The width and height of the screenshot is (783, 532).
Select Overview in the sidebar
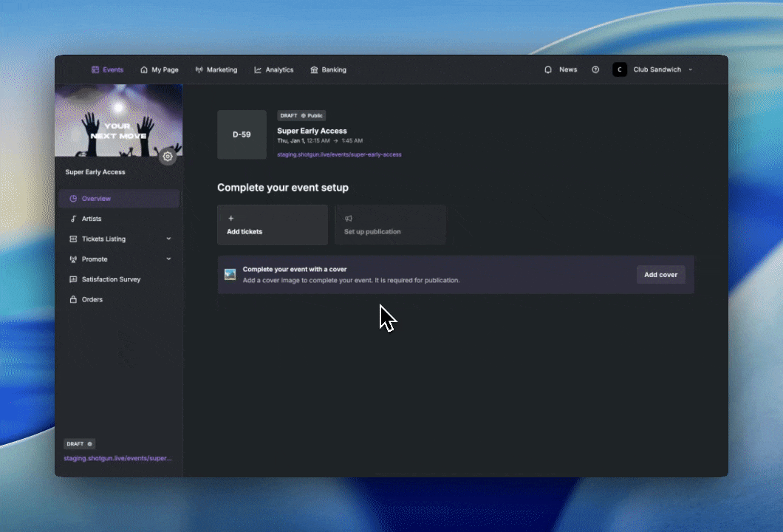[119, 198]
